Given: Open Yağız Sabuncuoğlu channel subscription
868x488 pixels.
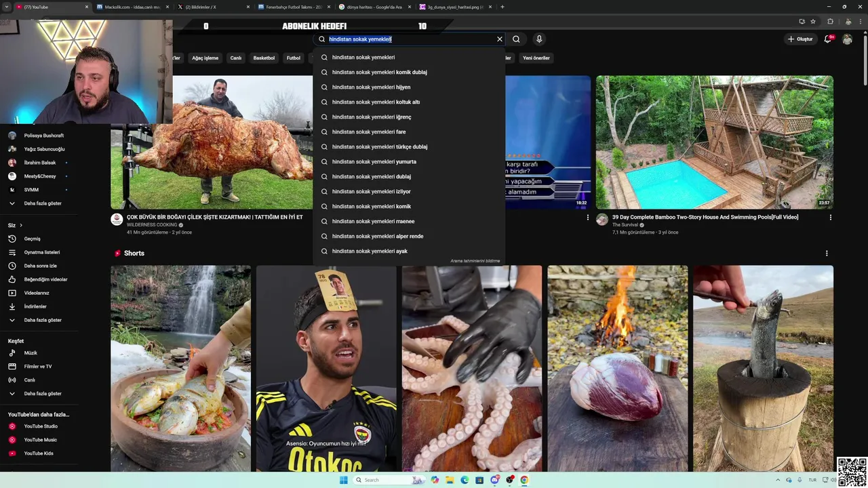Looking at the screenshot, I should pyautogui.click(x=44, y=149).
